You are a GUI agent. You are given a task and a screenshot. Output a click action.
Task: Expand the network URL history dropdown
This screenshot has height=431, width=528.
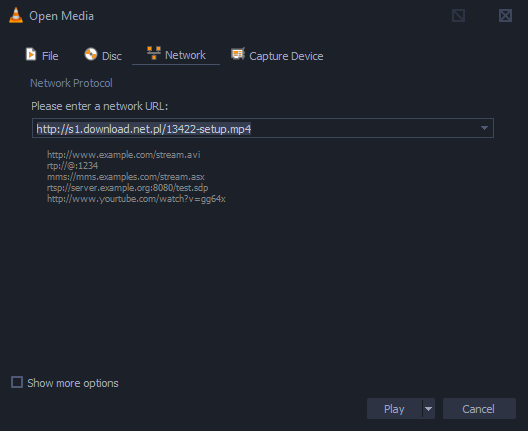tap(484, 128)
